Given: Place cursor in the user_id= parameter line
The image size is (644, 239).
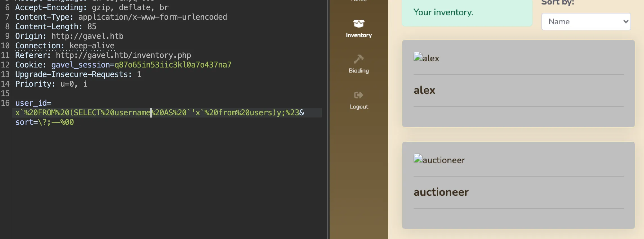Looking at the screenshot, I should pyautogui.click(x=33, y=103).
